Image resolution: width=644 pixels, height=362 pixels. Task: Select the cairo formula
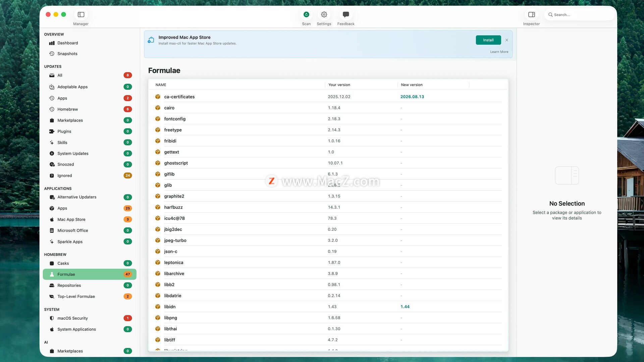click(x=328, y=108)
